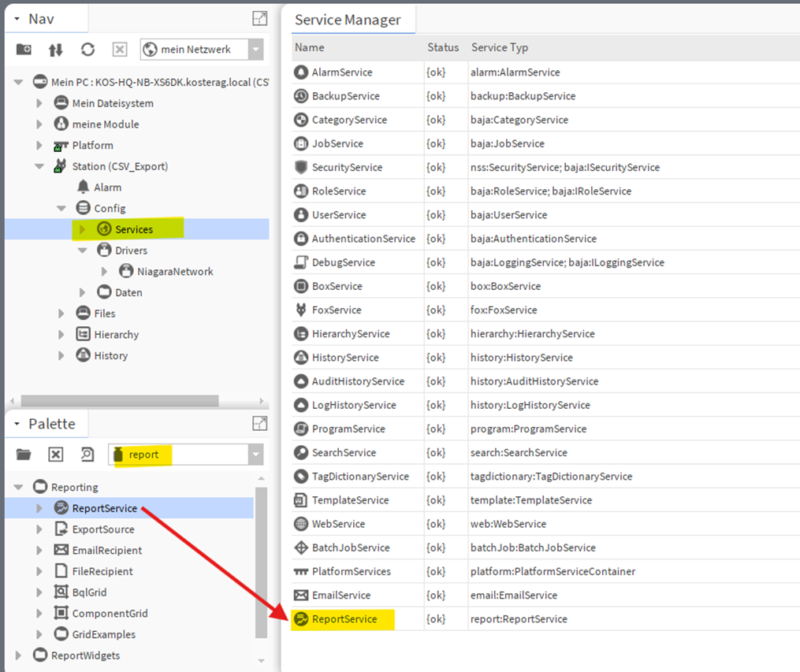Collapse the Nav panel header menu
The width and height of the screenshot is (800, 672).
coord(17,19)
